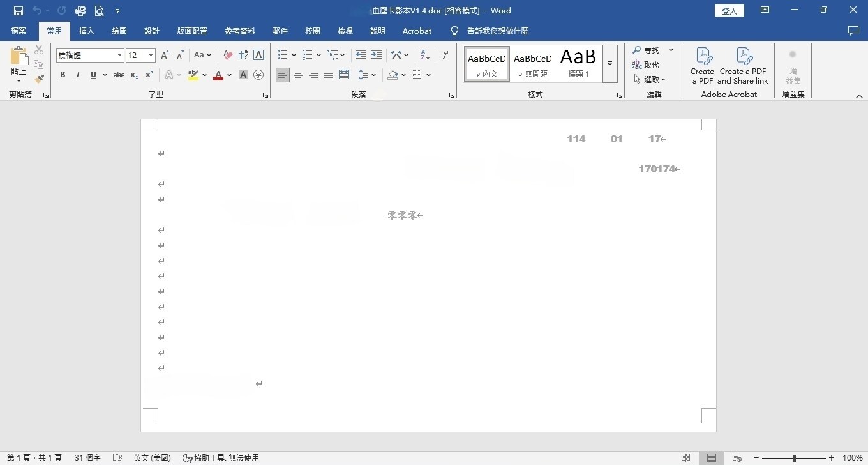Apply character border with the boxed A icon
868x465 pixels.
258,56
